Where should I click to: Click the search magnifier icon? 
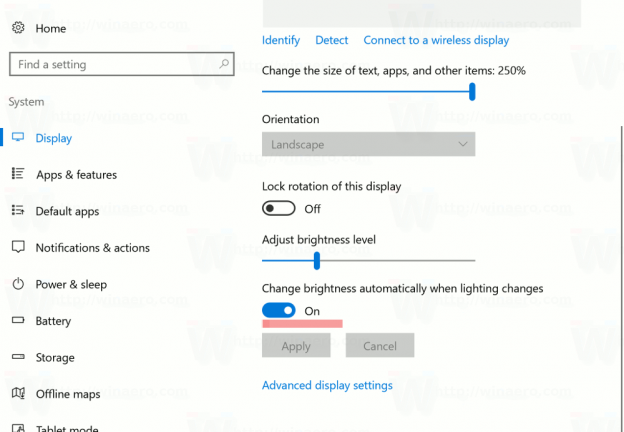[x=222, y=64]
